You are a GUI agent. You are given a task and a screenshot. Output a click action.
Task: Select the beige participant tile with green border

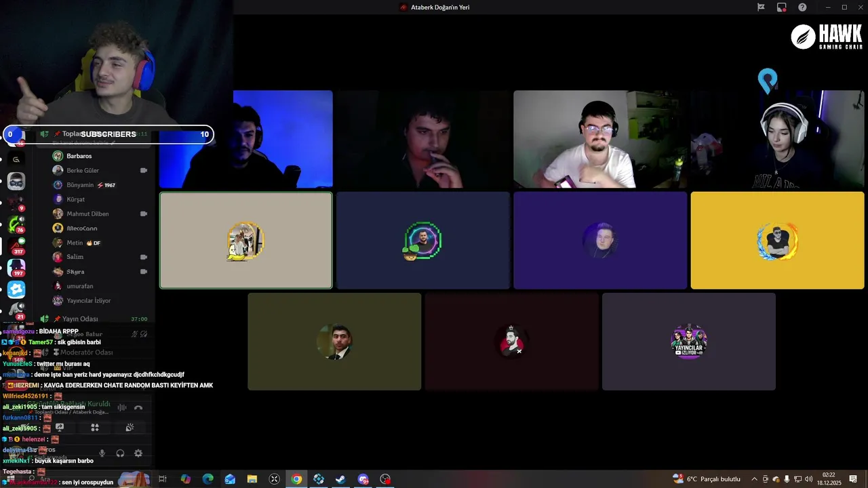245,241
